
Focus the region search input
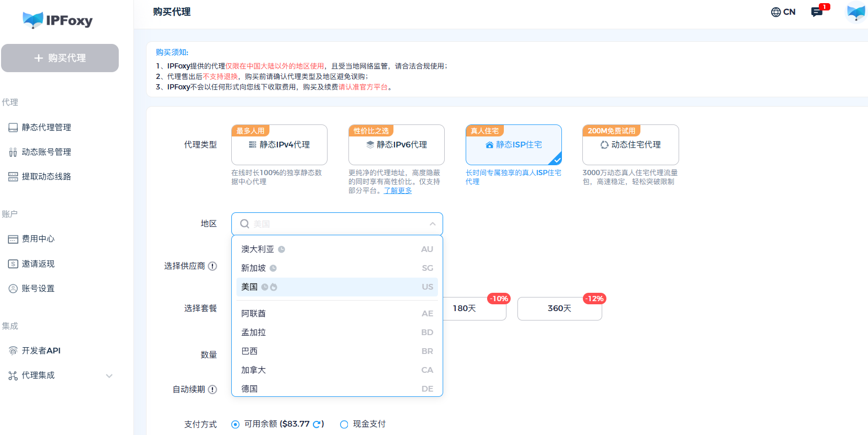337,224
